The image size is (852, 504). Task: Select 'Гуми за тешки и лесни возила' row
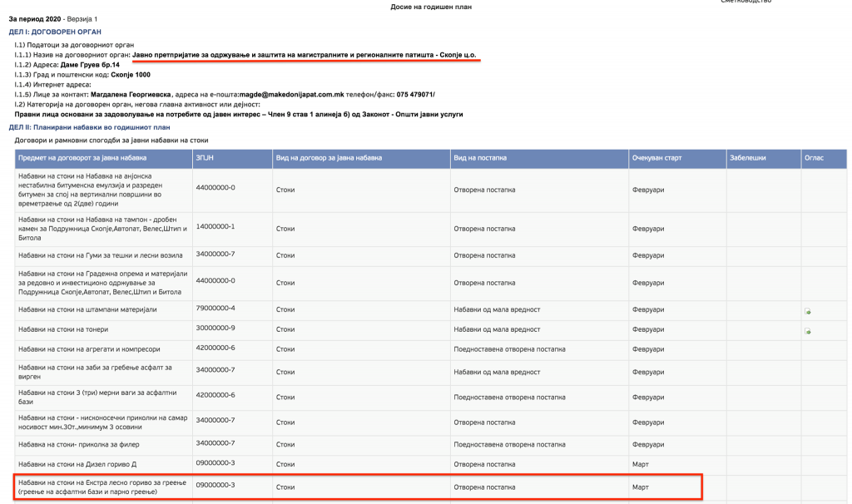430,255
